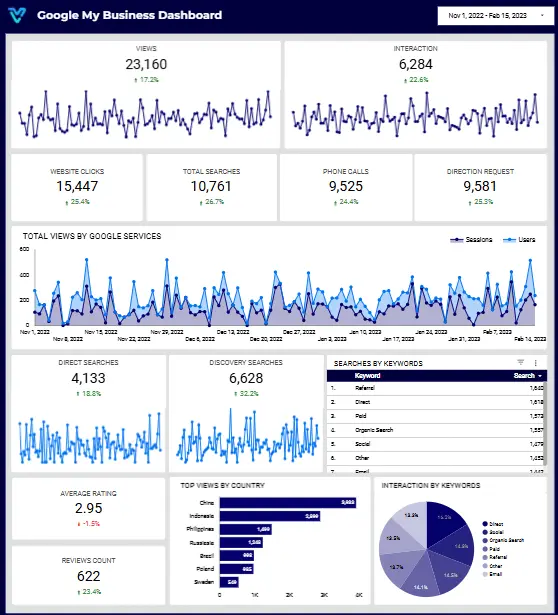Click the Direct Searches sparkline chart
The width and height of the screenshot is (558, 615).
click(x=90, y=438)
